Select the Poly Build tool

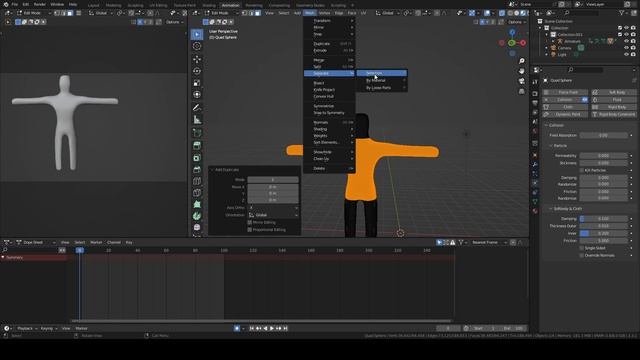coord(197,204)
